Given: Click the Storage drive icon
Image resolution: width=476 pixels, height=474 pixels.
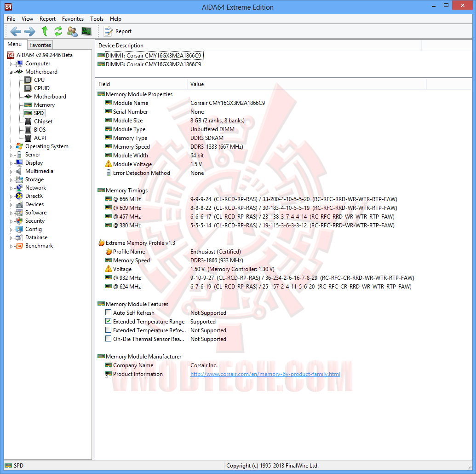Looking at the screenshot, I should pyautogui.click(x=19, y=179).
